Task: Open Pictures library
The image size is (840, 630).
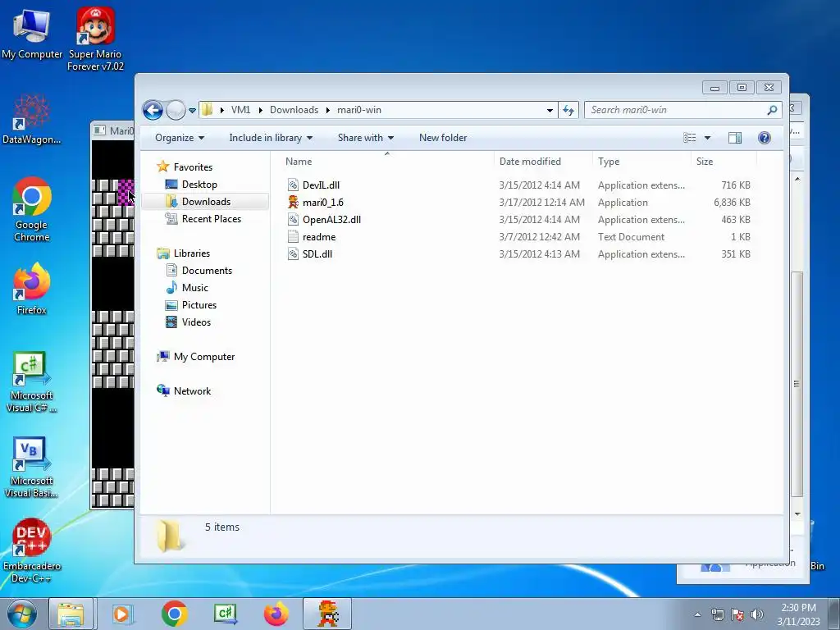Action: coord(191,305)
